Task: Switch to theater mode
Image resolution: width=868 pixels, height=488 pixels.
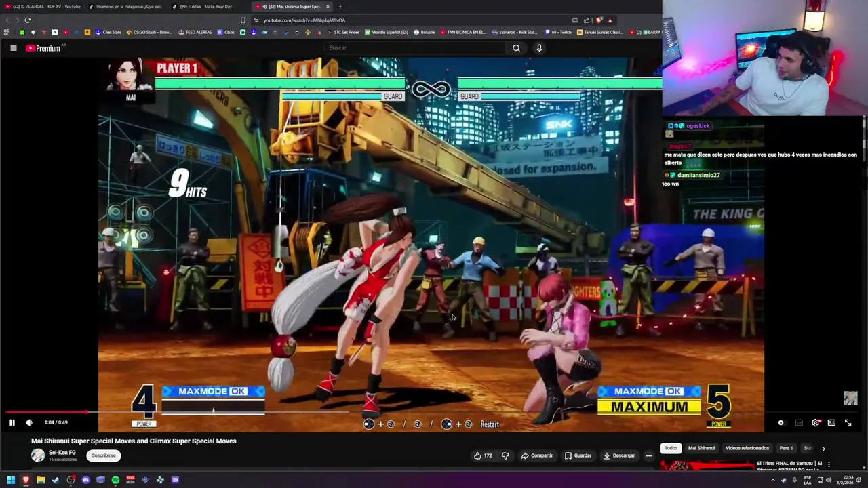Action: (x=831, y=422)
